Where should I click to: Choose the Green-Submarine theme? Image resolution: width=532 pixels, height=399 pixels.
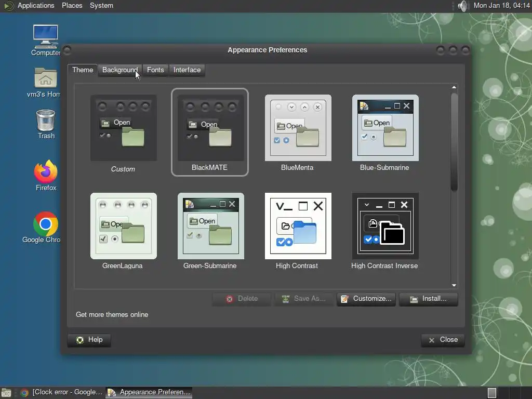click(211, 226)
